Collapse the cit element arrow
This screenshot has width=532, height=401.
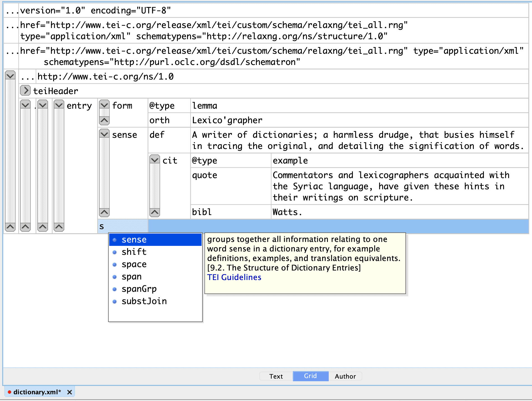click(x=155, y=160)
